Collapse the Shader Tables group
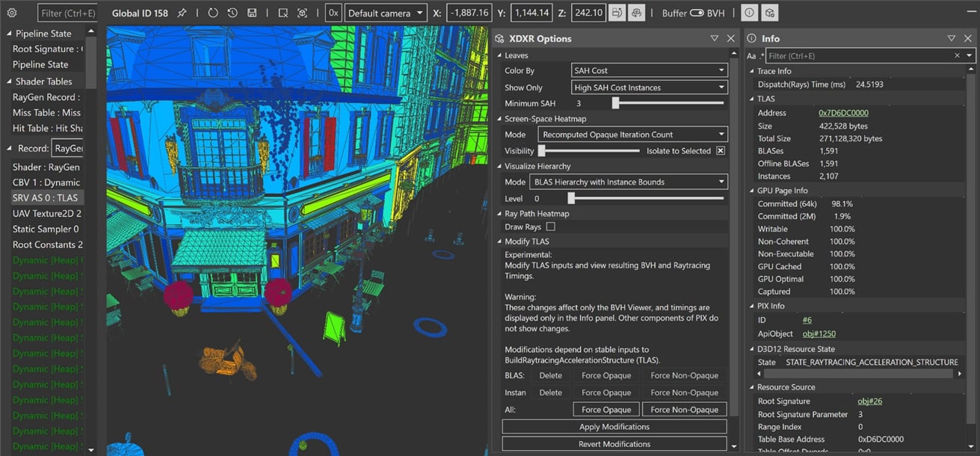 point(9,81)
